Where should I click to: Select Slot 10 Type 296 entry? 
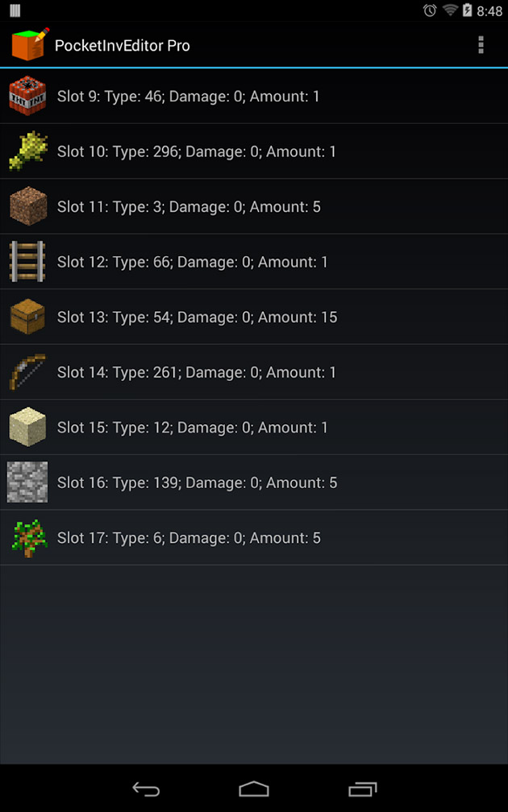click(197, 151)
